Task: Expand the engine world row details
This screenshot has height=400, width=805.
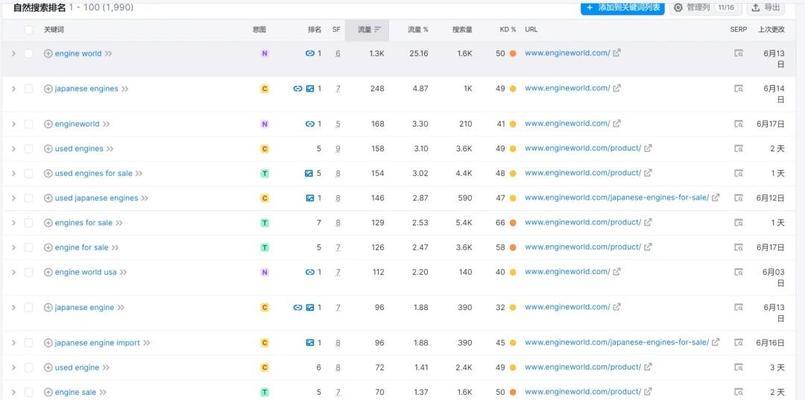Action: coord(14,53)
